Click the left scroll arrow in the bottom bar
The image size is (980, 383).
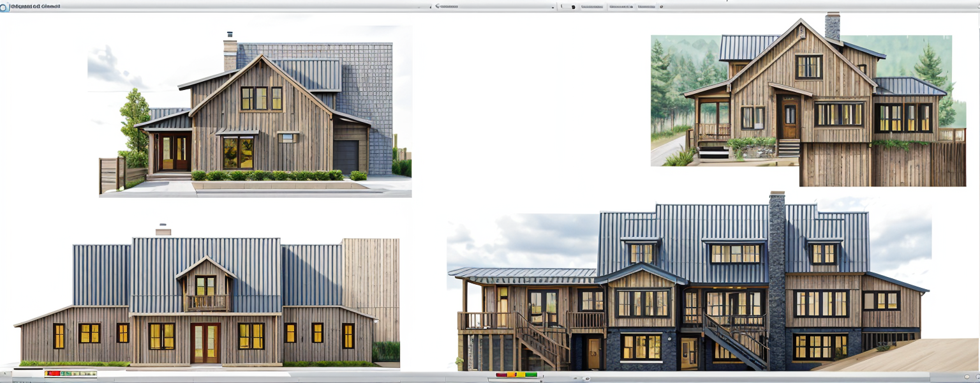(x=6, y=374)
